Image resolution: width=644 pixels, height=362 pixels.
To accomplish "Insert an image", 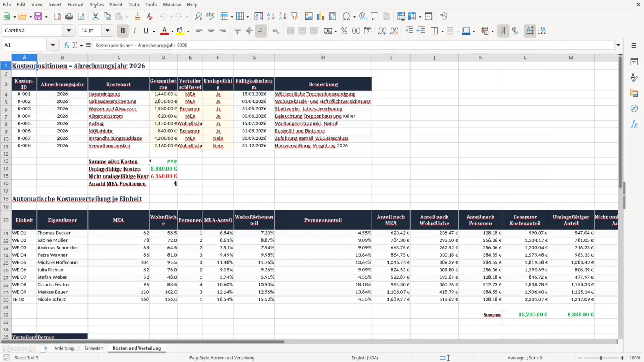I will click(309, 17).
